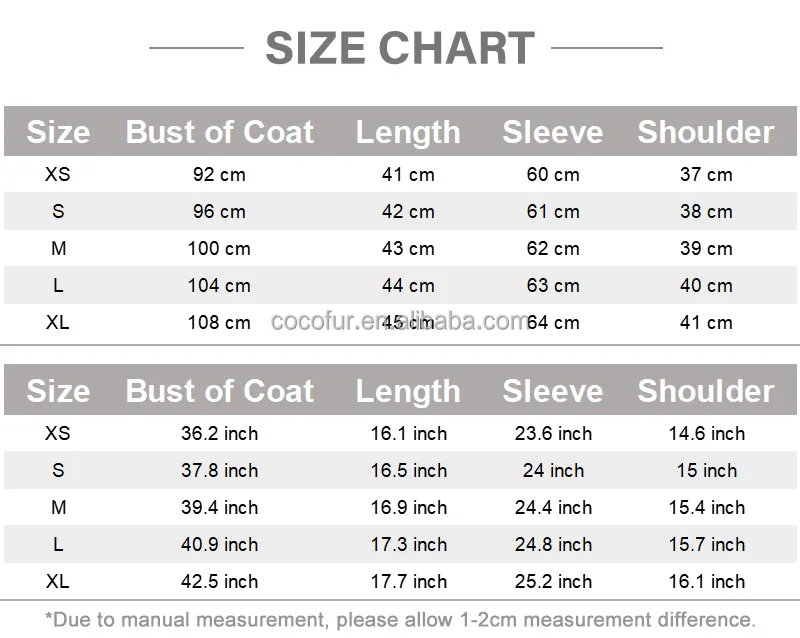
Task: Click the 43 cm length value
Action: pyautogui.click(x=408, y=249)
